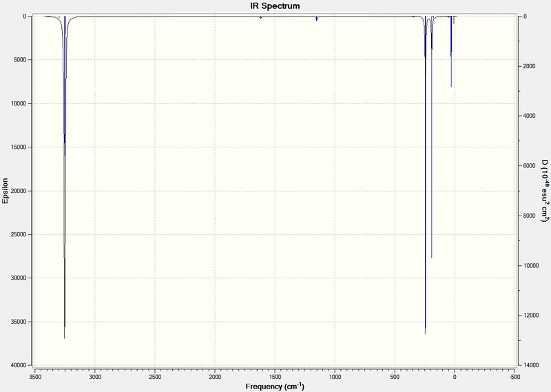
Task: Click the tiny peak near 1620 cm-1
Action: (x=260, y=17)
